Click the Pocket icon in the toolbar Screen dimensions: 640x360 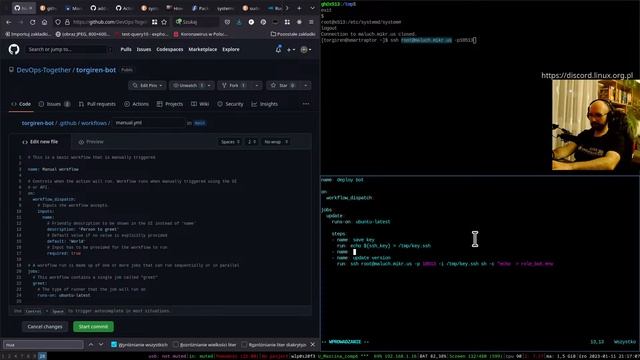pyautogui.click(x=227, y=22)
